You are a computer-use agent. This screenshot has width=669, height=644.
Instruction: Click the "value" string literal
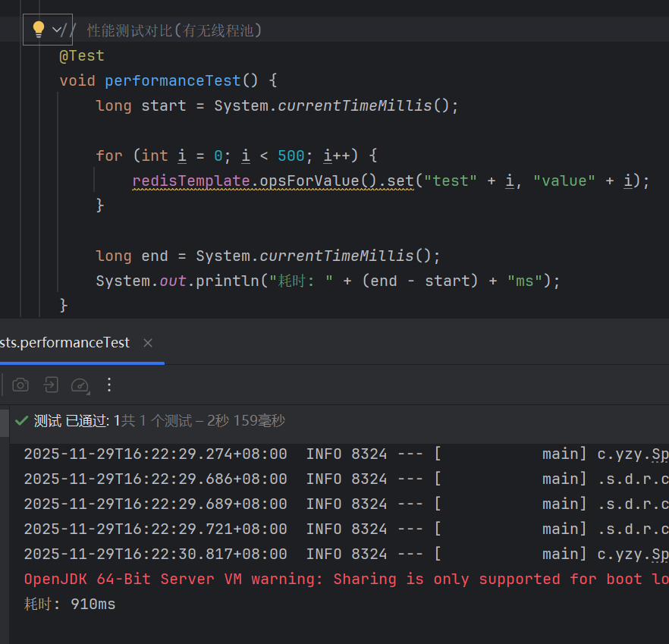pos(564,181)
